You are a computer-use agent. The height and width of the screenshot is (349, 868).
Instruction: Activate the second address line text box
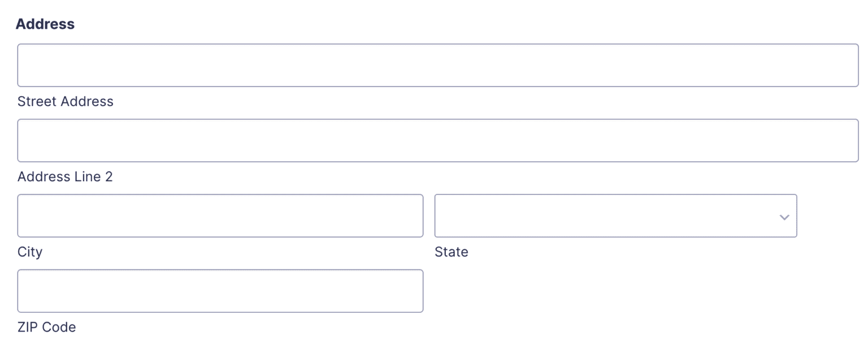click(437, 140)
